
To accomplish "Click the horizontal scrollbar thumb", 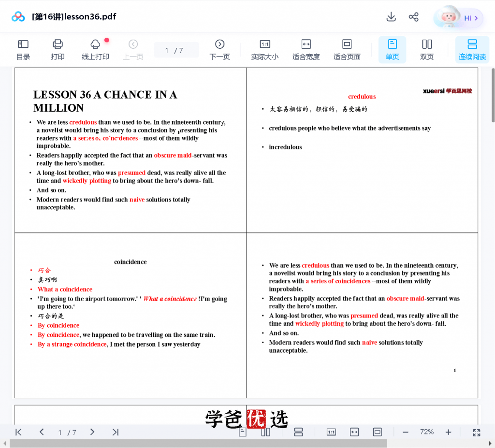I will point(198,444).
